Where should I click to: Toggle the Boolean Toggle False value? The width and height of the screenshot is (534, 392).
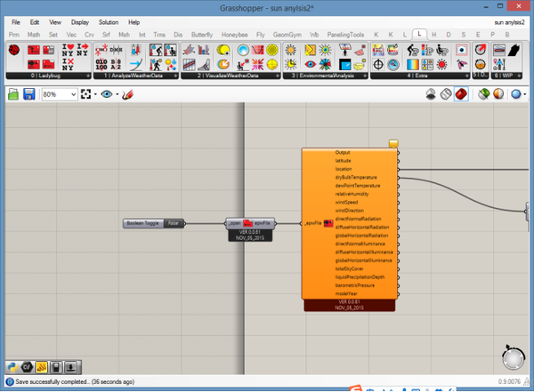click(175, 223)
